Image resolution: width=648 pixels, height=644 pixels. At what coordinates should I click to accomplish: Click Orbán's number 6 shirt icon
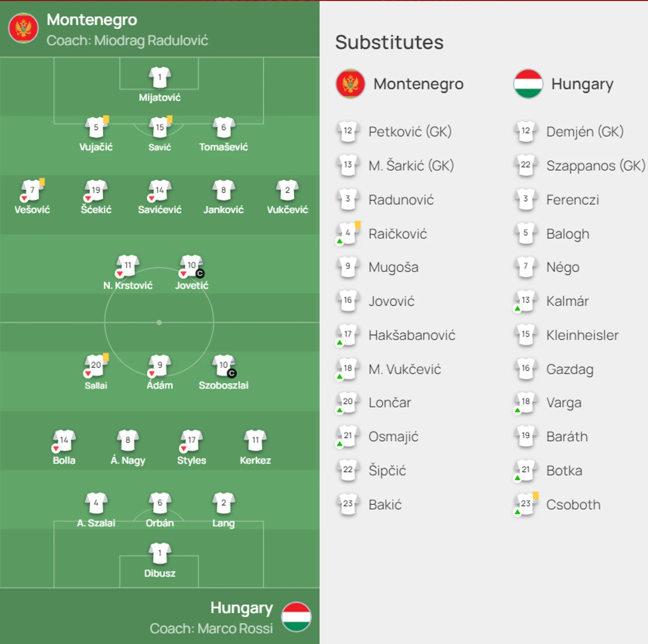[160, 503]
